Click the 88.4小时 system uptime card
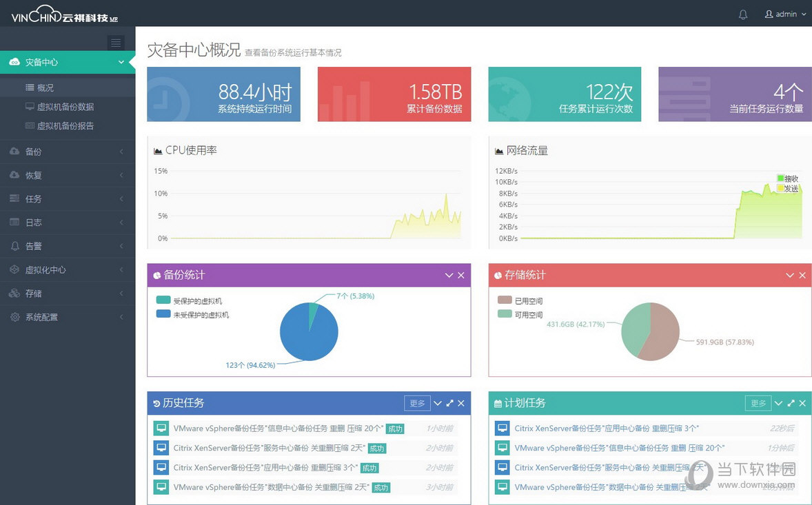The image size is (812, 505). pyautogui.click(x=224, y=94)
